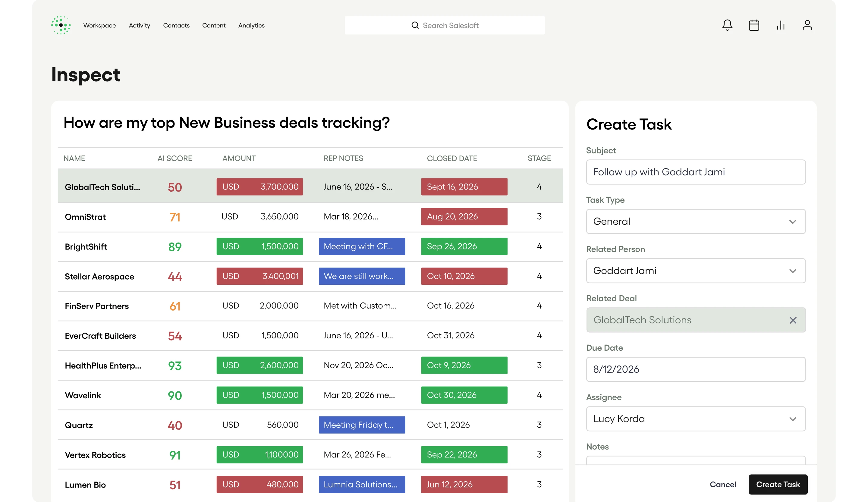868x502 pixels.
Task: Open the notifications bell icon
Action: 727,25
